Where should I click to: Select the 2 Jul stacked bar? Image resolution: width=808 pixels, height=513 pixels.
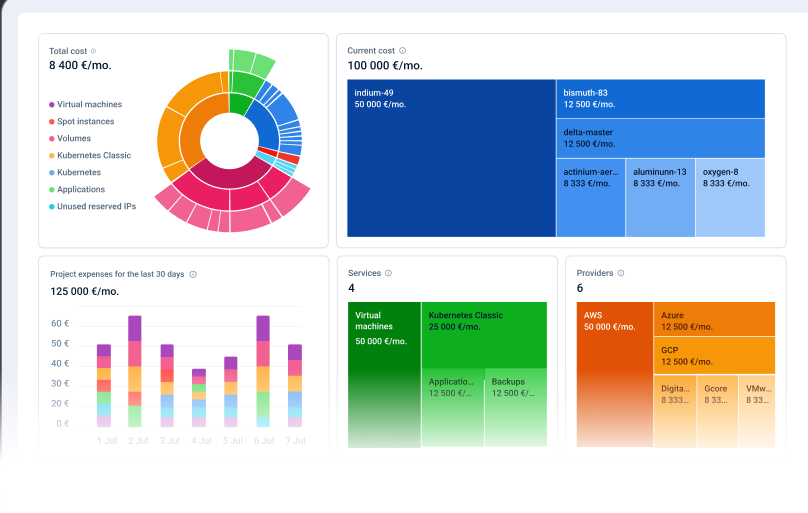click(x=134, y=371)
